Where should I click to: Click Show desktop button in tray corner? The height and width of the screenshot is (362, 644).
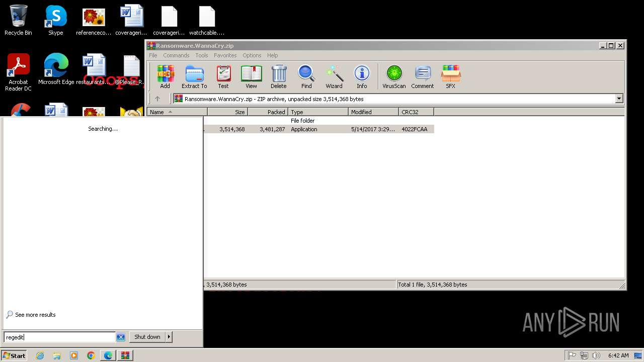tap(638, 355)
